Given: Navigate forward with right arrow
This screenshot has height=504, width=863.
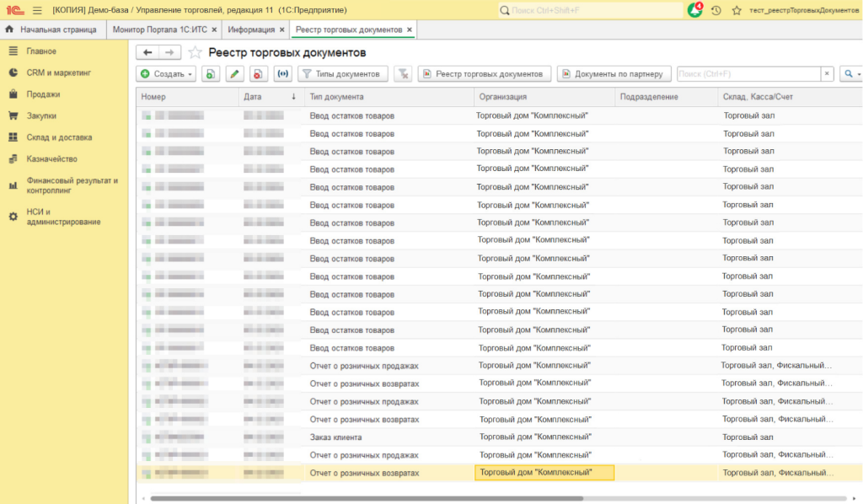Looking at the screenshot, I should (x=170, y=52).
